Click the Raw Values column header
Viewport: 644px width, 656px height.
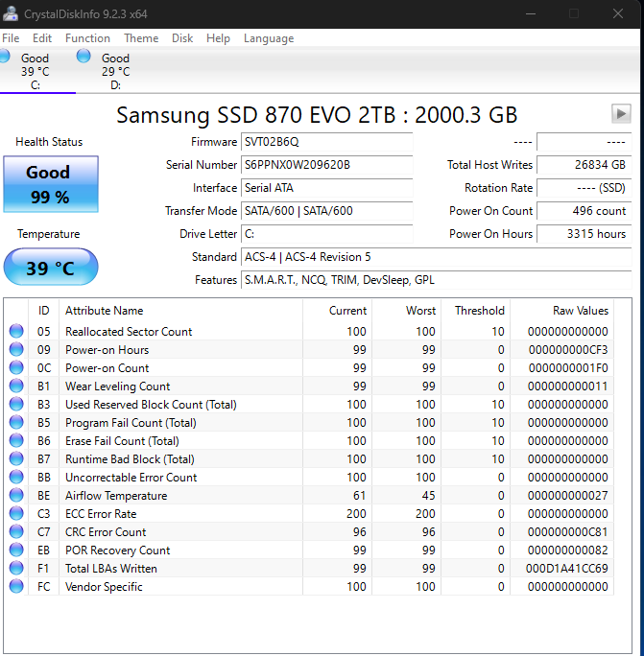point(561,311)
